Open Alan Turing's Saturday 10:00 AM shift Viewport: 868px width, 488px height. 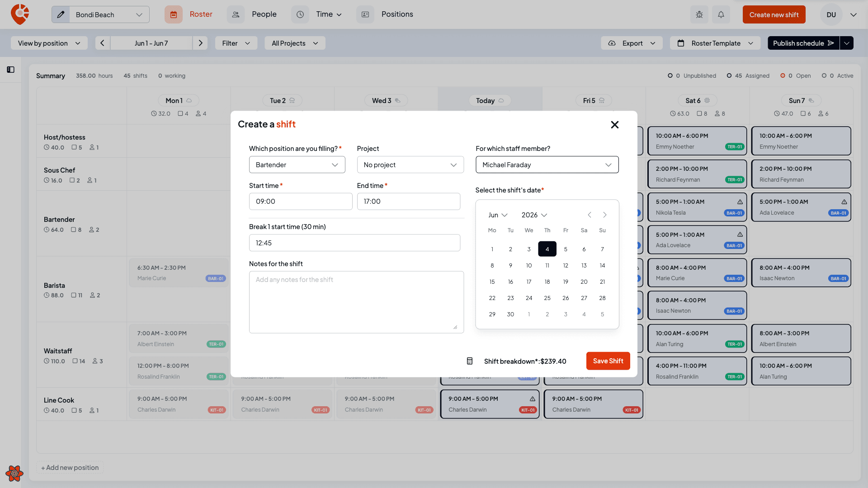coord(697,338)
